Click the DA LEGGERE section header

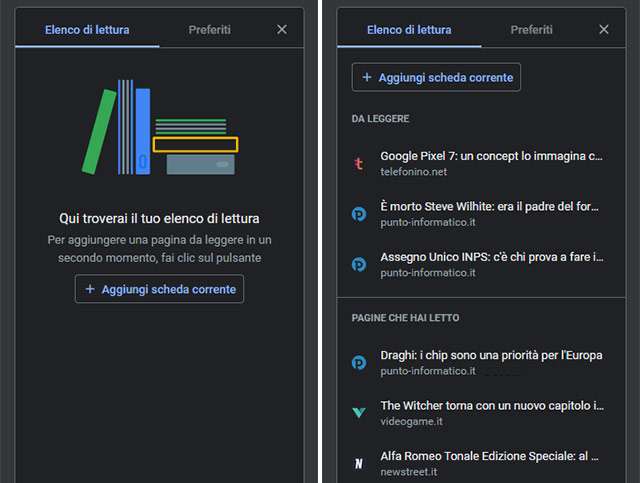pyautogui.click(x=380, y=119)
